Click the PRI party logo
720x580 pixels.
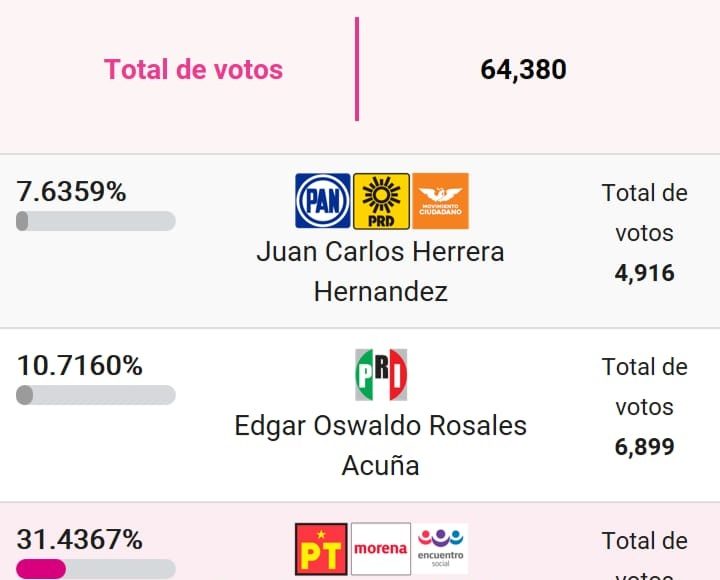point(381,375)
